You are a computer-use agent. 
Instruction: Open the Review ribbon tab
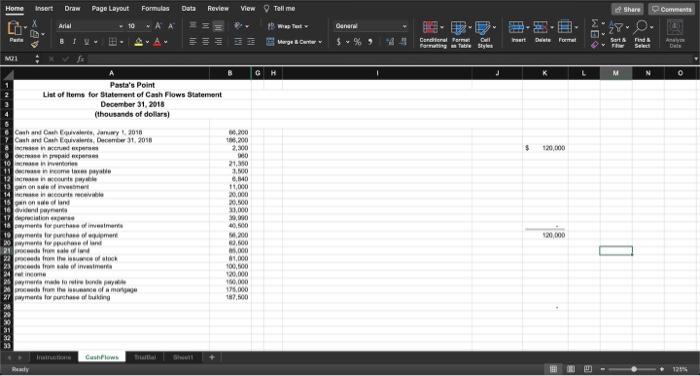point(218,8)
